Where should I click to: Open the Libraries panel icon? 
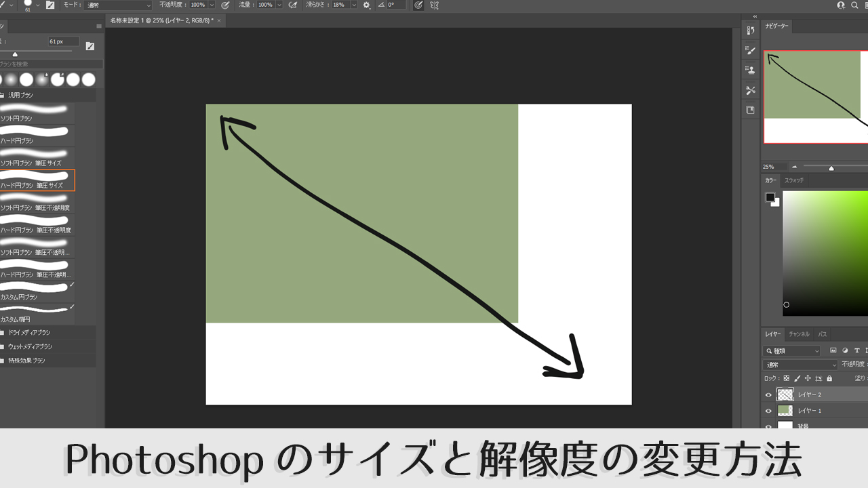751,110
